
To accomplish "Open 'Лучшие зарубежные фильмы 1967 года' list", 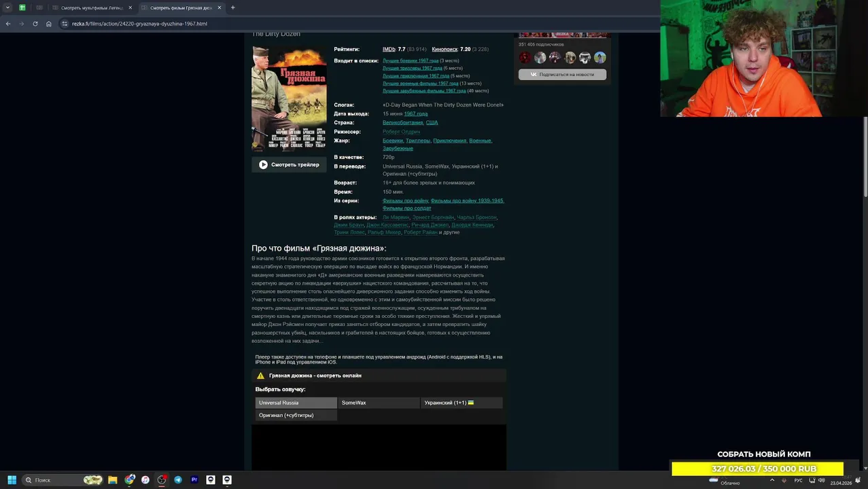I will pos(424,90).
